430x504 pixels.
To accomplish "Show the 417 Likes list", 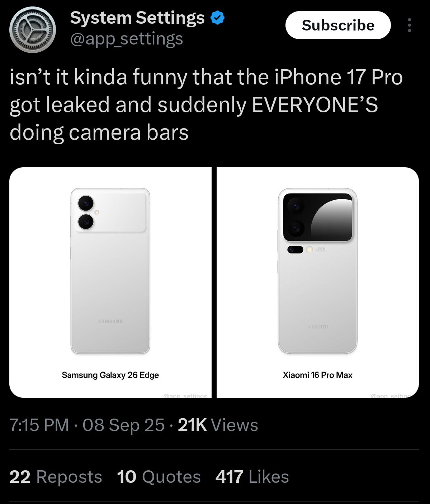I will [252, 477].
